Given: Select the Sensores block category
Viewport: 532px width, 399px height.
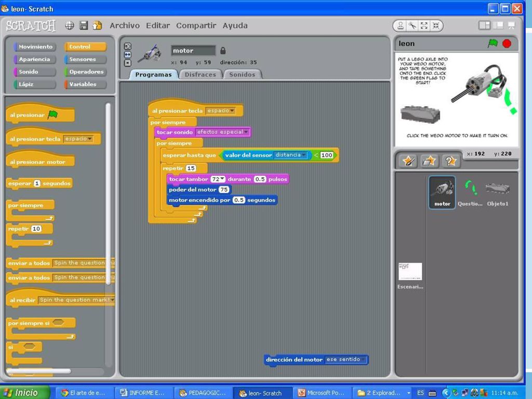Looking at the screenshot, I should point(86,59).
